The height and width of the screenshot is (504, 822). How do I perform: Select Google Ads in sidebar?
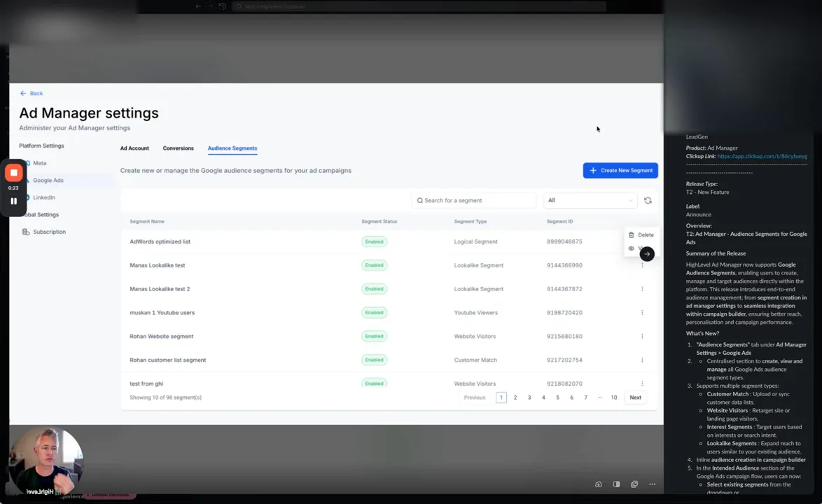point(48,180)
